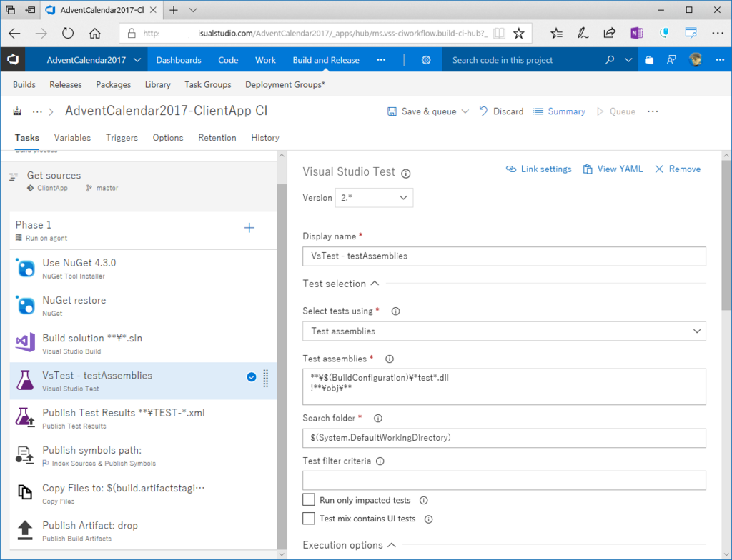Go to browser home page

pyautogui.click(x=95, y=33)
